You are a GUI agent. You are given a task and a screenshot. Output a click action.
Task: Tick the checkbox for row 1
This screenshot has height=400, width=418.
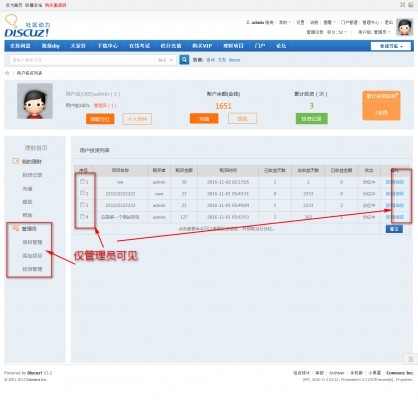pos(82,182)
